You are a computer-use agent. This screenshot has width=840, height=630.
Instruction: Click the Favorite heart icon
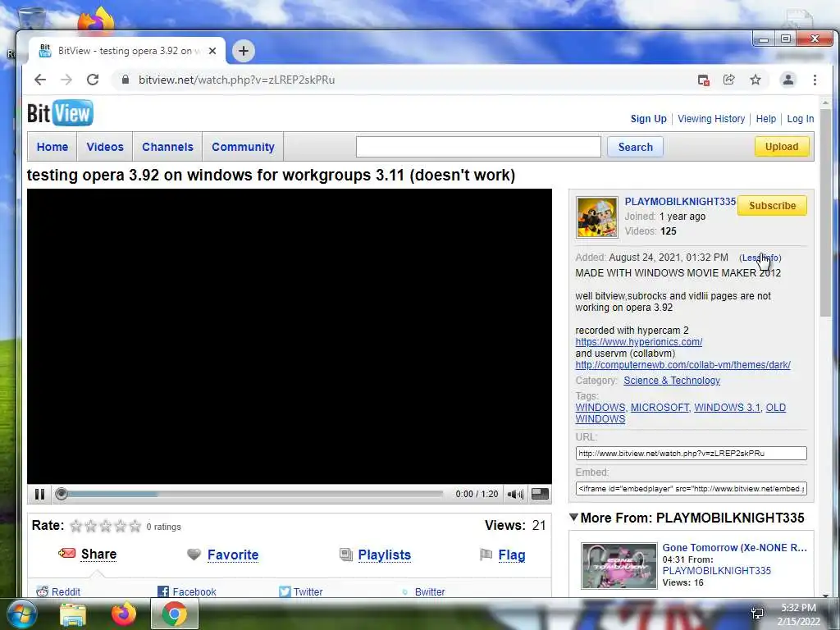click(x=194, y=555)
